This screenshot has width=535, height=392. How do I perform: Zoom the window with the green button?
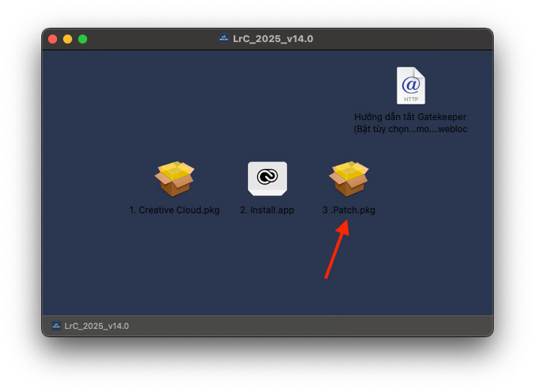point(83,39)
